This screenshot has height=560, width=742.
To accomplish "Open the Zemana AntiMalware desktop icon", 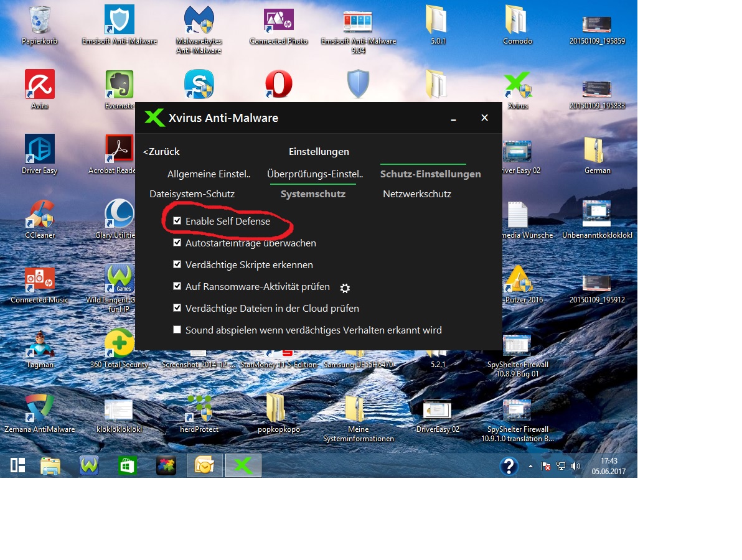I will pyautogui.click(x=40, y=408).
